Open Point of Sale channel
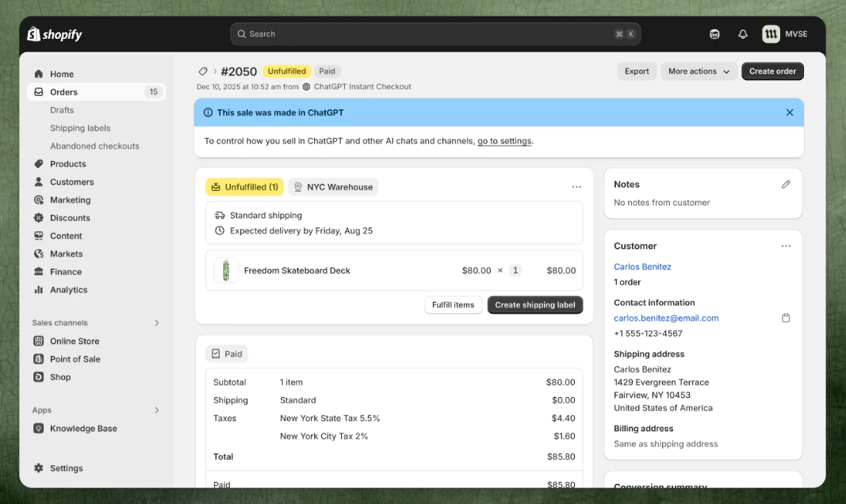Screen dimensions: 846x504 [73, 358]
